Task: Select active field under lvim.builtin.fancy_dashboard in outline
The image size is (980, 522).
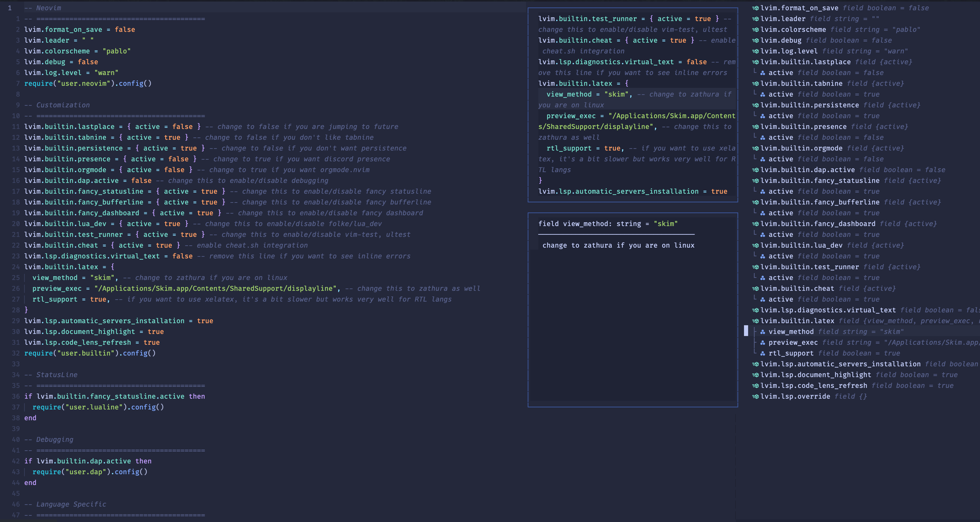Action: pos(820,235)
